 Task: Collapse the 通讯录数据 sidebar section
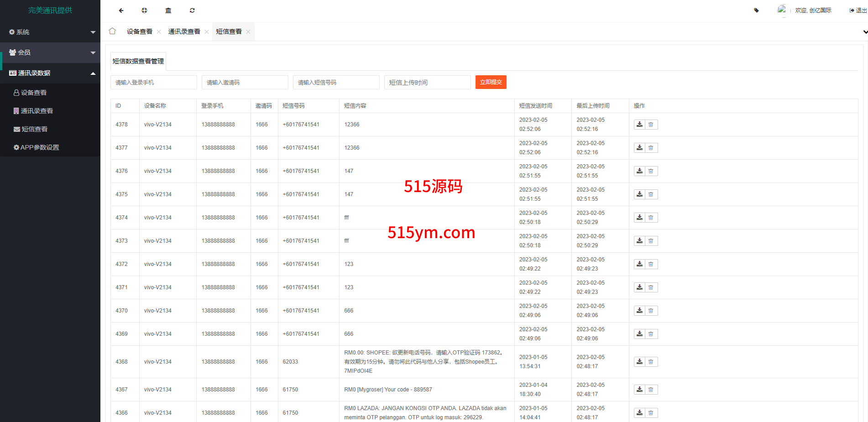[50, 73]
